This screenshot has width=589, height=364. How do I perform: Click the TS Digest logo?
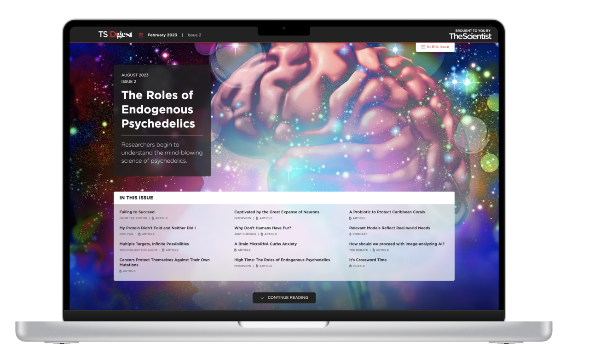(x=116, y=34)
